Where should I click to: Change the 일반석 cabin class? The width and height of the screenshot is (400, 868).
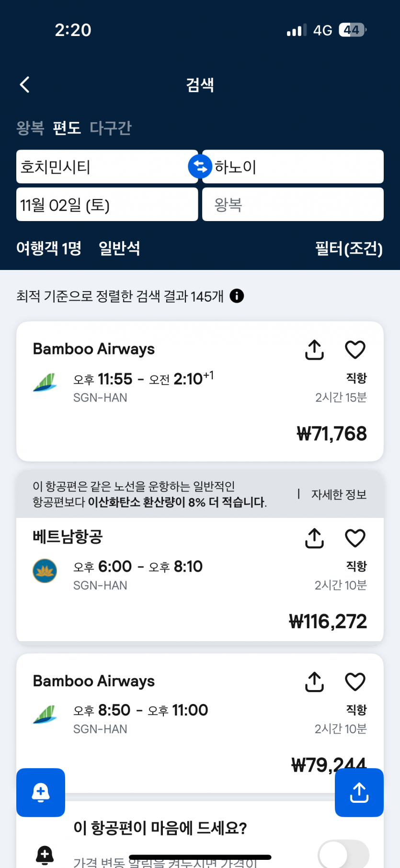[x=119, y=248]
